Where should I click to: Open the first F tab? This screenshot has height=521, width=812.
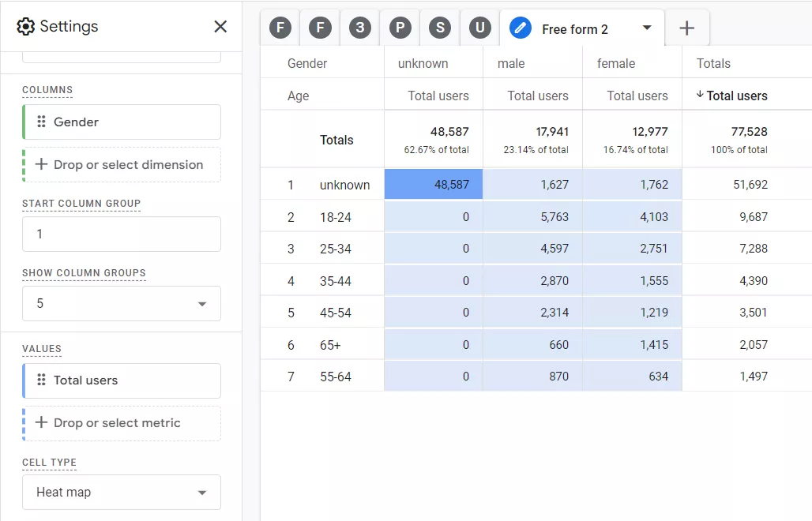(x=280, y=28)
